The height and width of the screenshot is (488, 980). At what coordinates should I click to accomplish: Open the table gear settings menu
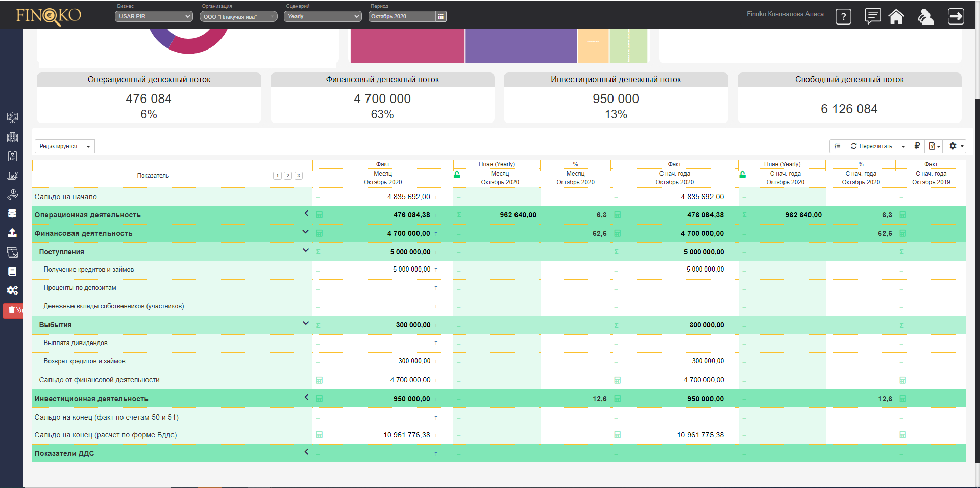[x=956, y=146]
